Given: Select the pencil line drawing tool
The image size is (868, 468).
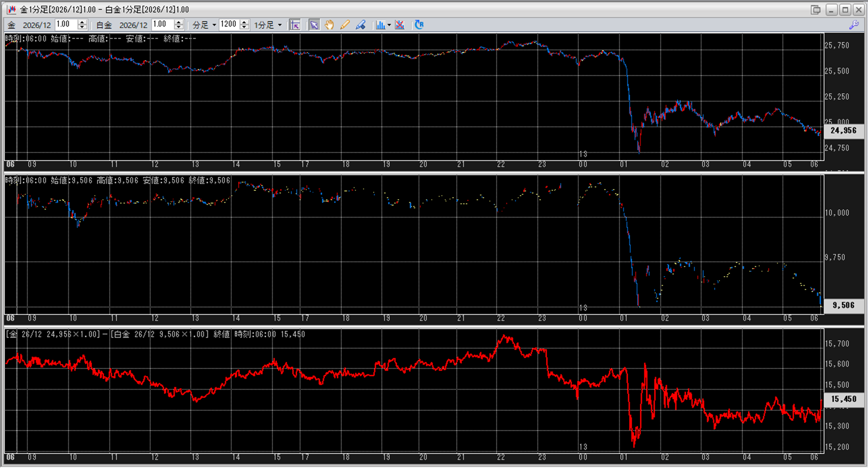Looking at the screenshot, I should click(345, 25).
